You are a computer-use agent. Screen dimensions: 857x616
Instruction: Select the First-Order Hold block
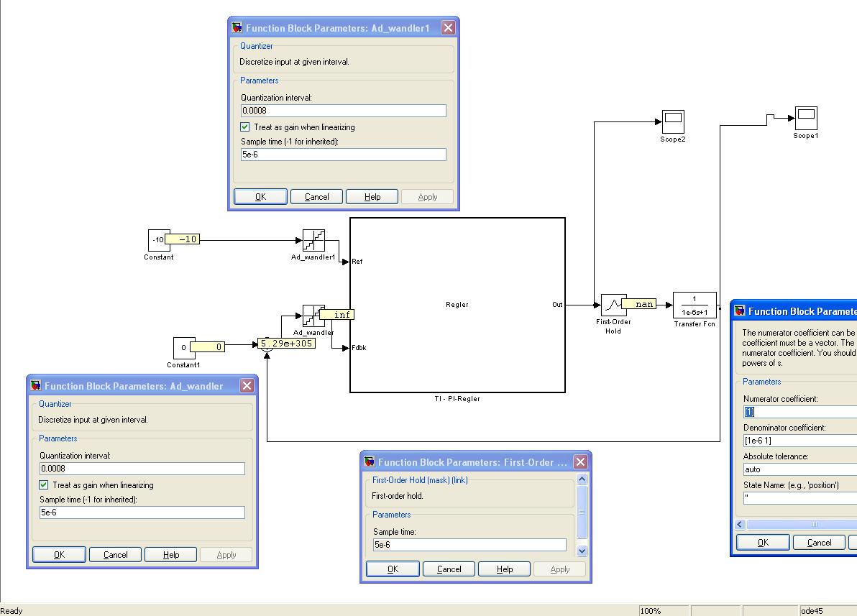point(610,305)
